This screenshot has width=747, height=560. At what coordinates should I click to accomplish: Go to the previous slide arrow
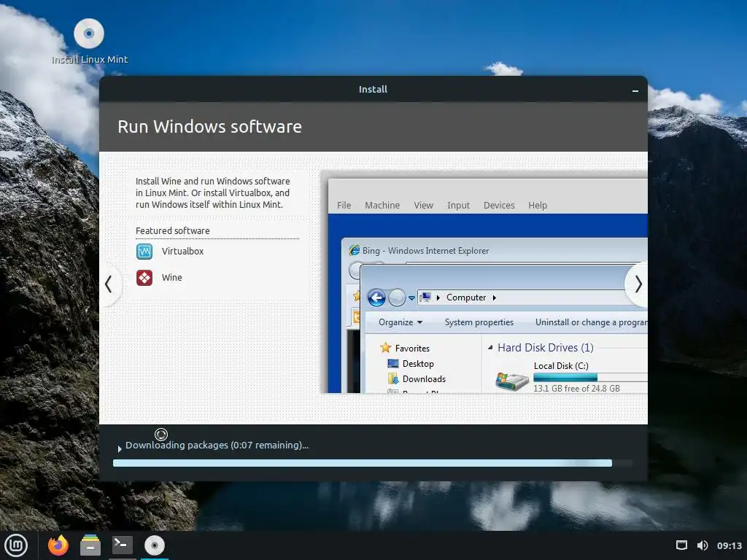click(109, 284)
